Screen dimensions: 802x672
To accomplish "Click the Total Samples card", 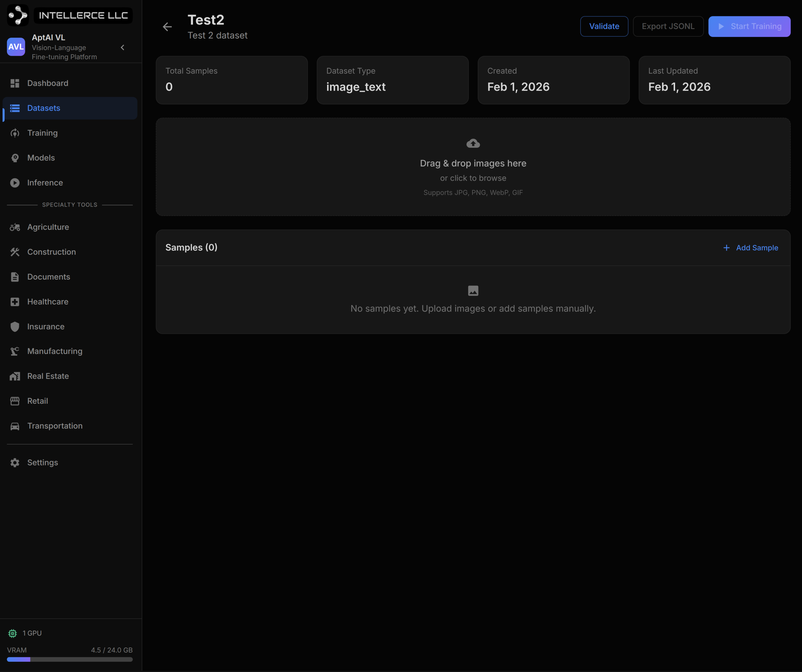I will point(232,80).
